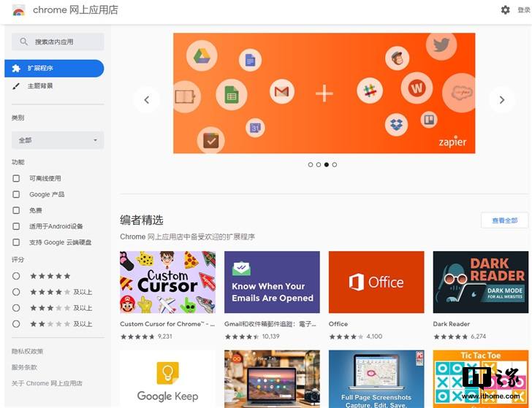Image resolution: width=532 pixels, height=408 pixels.
Task: Toggle the Google 产品 checkbox
Action: tap(16, 194)
